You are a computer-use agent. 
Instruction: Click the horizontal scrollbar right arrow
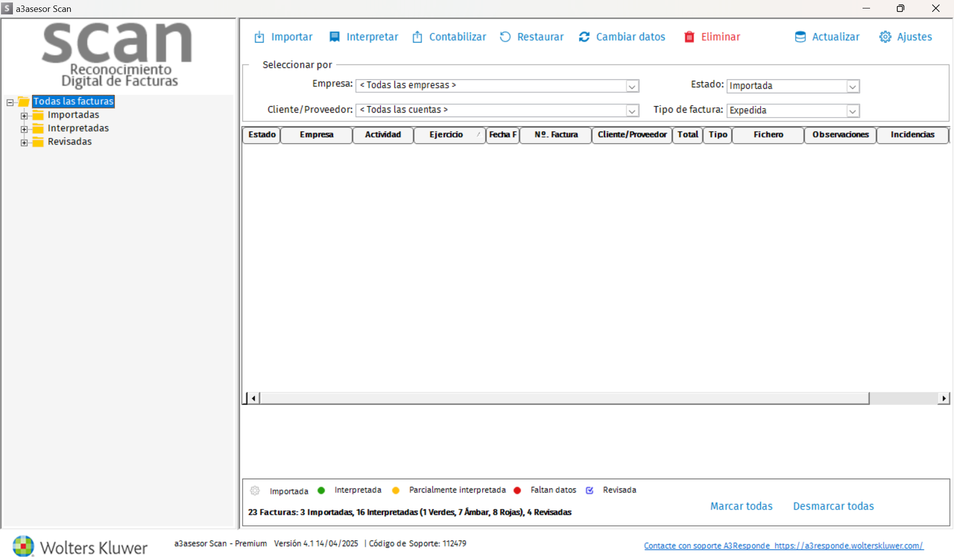point(943,398)
